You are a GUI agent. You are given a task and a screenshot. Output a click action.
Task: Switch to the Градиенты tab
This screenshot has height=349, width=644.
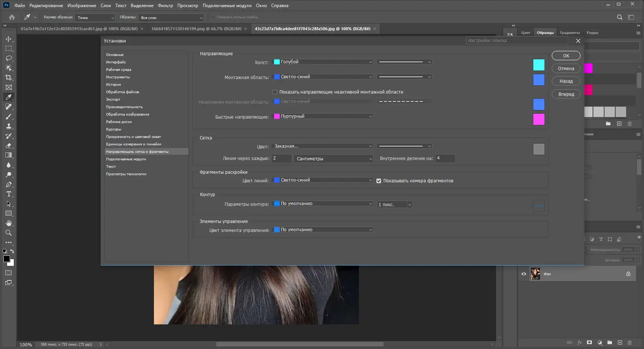569,32
